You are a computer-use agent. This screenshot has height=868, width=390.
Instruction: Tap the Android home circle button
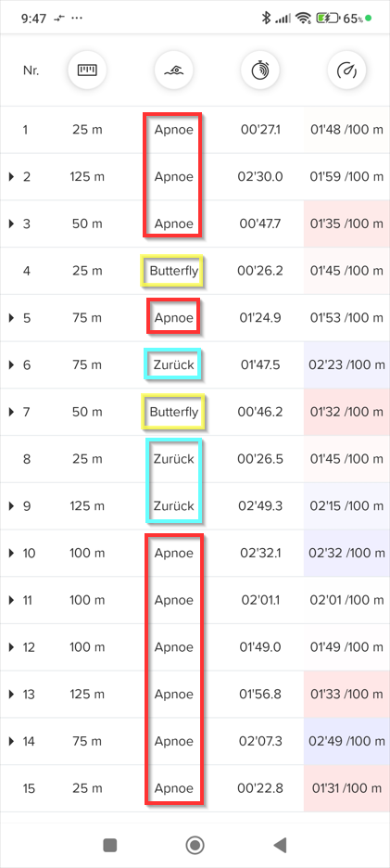(x=195, y=845)
